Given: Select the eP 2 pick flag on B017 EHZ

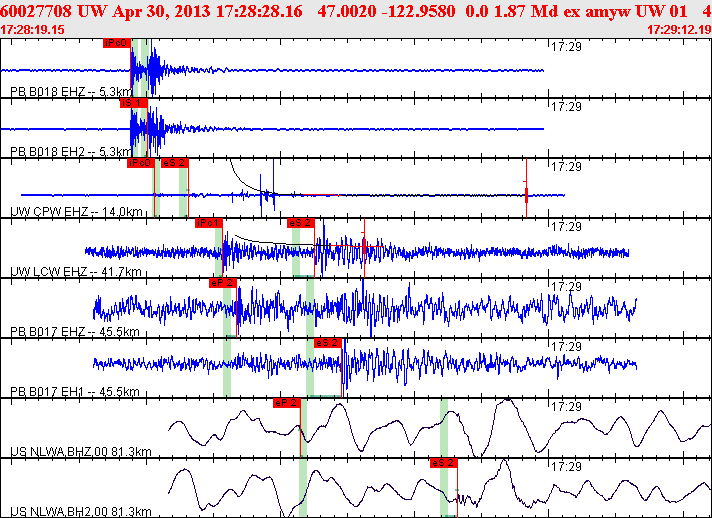Looking at the screenshot, I should 223,283.
